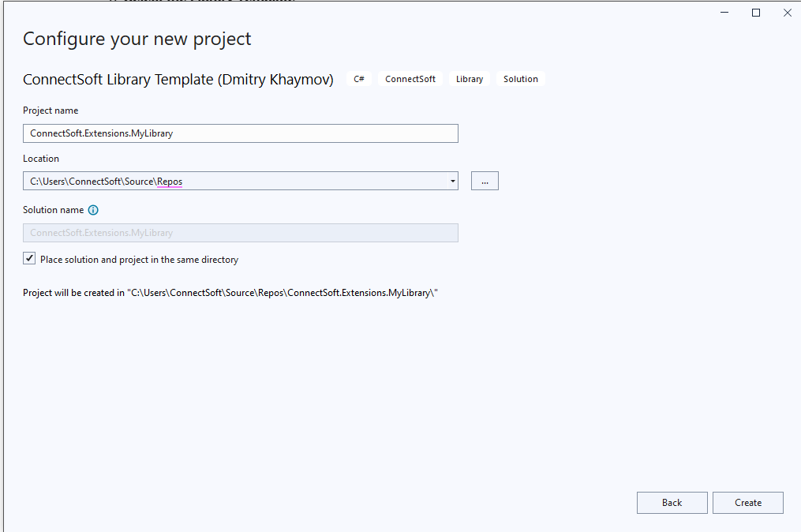Click the underlined word Repos in Location

pos(170,181)
